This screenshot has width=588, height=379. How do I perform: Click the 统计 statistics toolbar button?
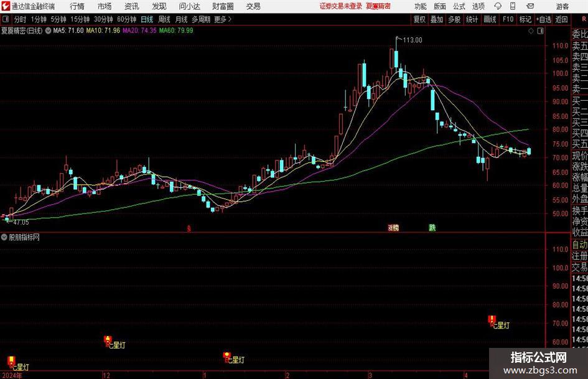pos(472,19)
